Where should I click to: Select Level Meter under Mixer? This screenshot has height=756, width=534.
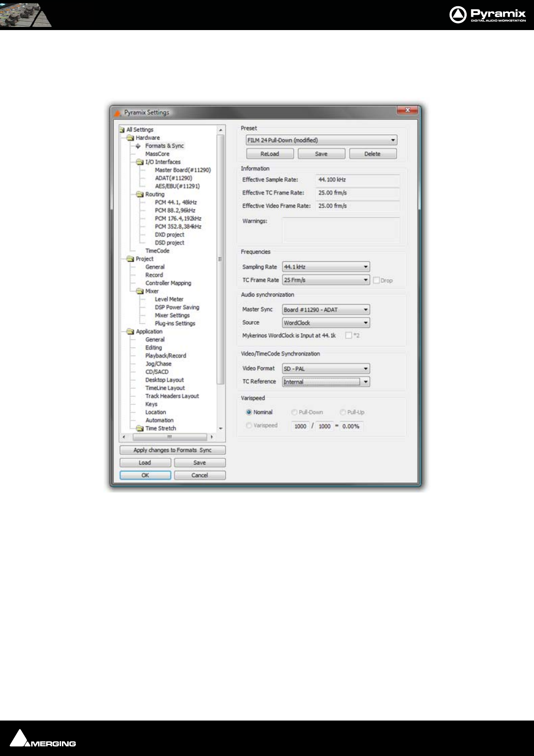point(169,299)
